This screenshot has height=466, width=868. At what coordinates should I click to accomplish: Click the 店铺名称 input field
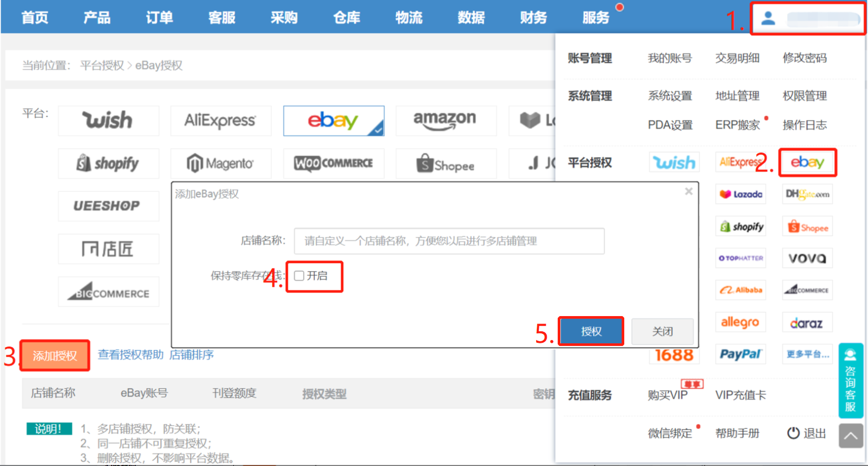pyautogui.click(x=449, y=241)
